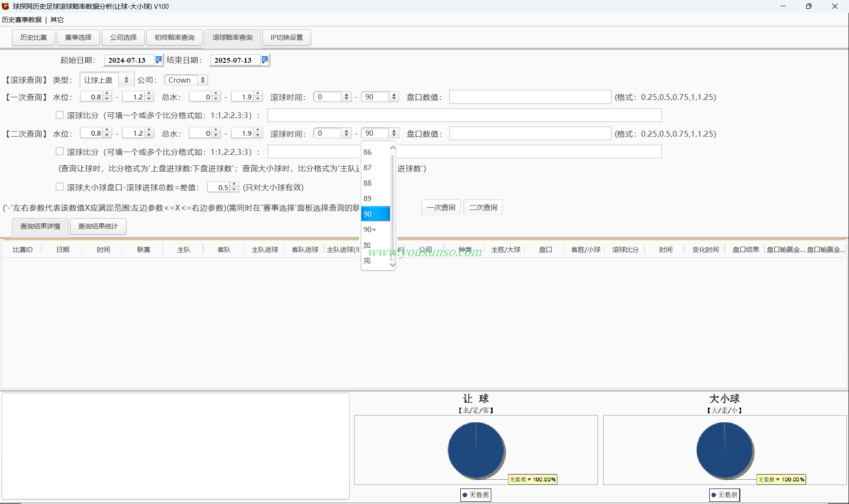The height and width of the screenshot is (504, 849).
Task: Click second query 水位 minimum 0.8 spinner
Action: point(96,133)
